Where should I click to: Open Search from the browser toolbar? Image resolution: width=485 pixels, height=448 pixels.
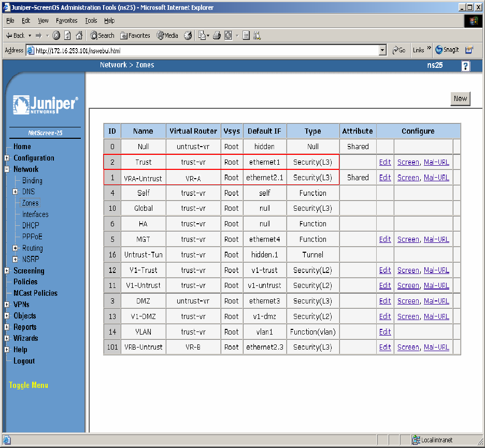point(102,36)
